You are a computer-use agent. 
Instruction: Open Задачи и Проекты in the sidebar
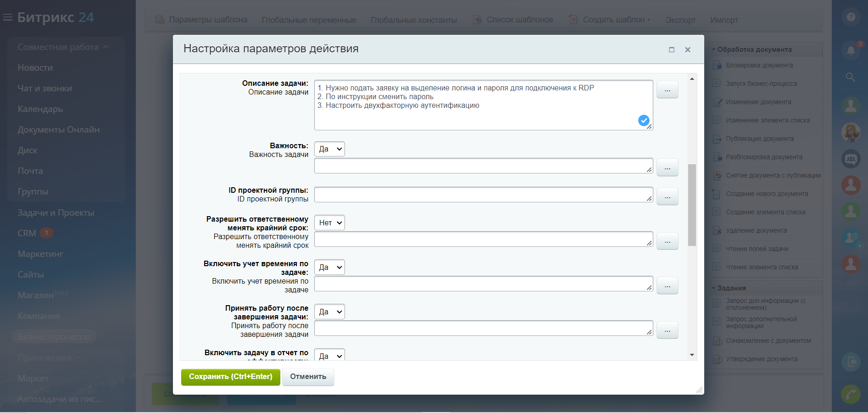click(x=56, y=212)
